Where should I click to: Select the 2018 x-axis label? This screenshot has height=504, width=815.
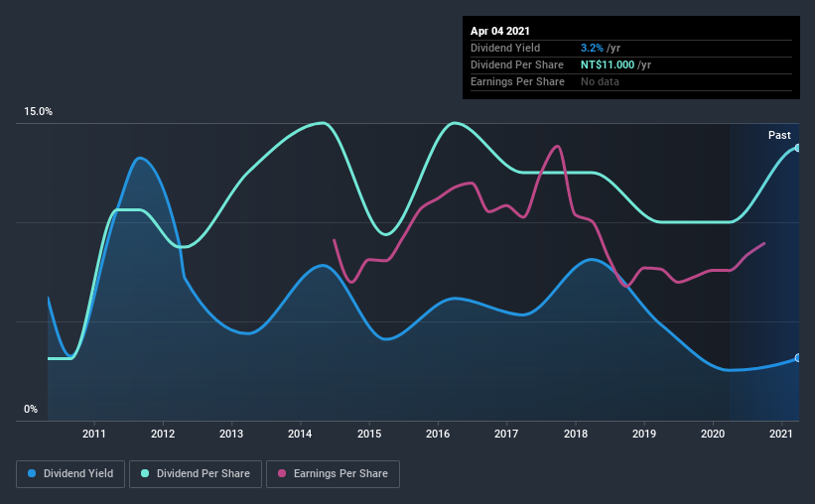(576, 434)
